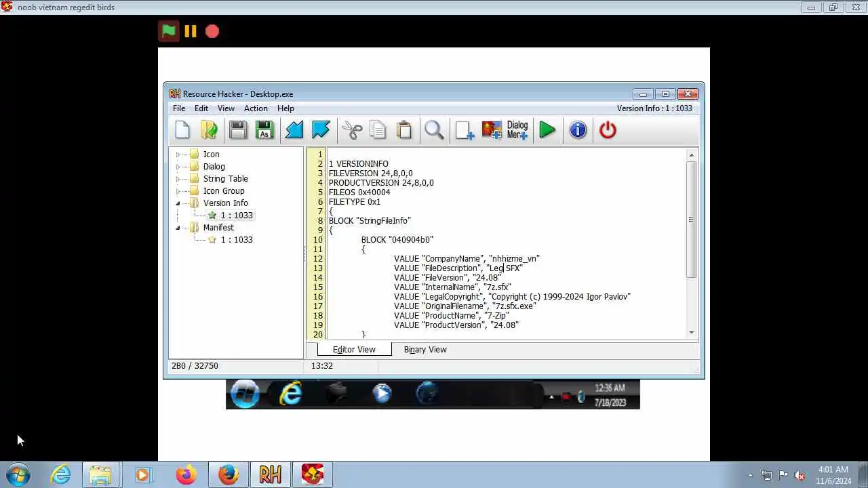This screenshot has width=868, height=488.
Task: Click the 13:32 cursor position status
Action: (322, 366)
